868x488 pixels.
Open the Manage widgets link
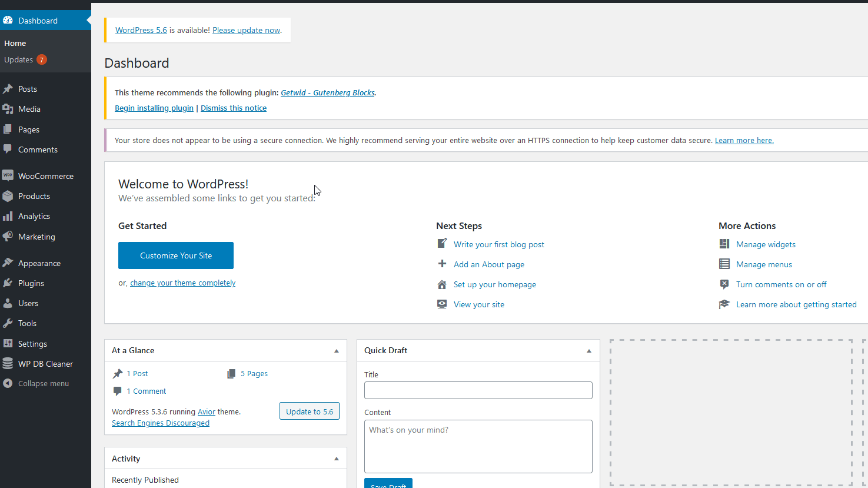tap(766, 244)
